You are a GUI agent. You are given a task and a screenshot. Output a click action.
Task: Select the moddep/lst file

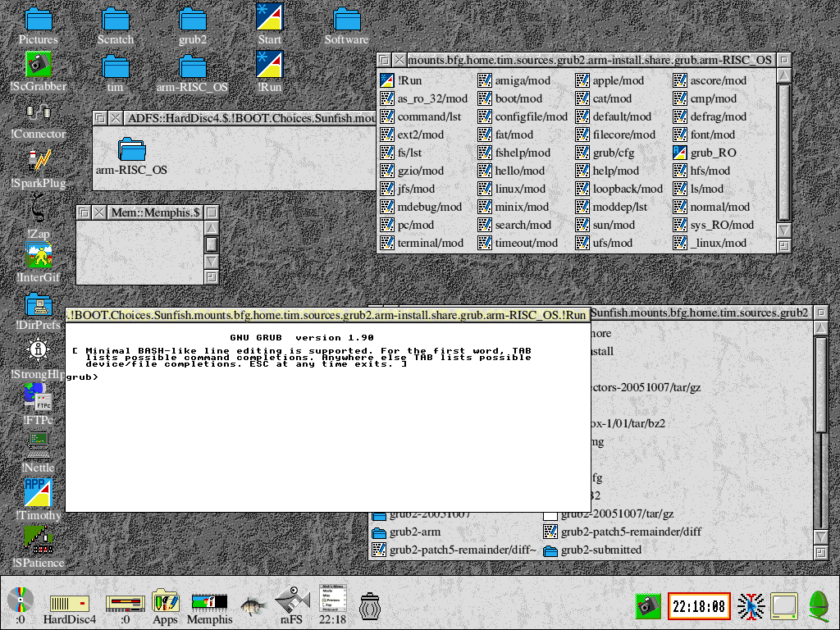(611, 207)
